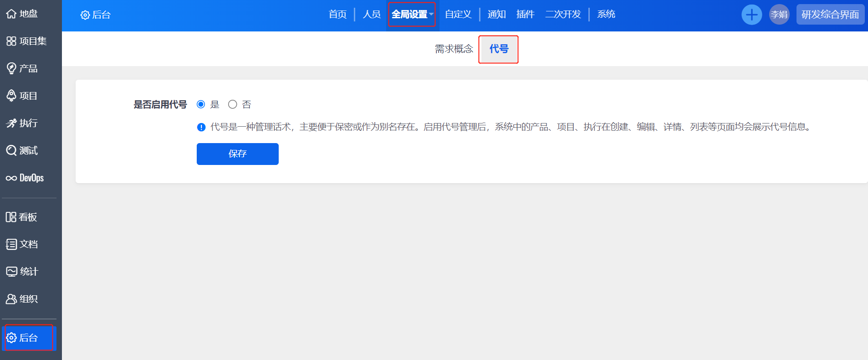This screenshot has width=868, height=360.
Task: Select the 是 radio option
Action: 201,104
